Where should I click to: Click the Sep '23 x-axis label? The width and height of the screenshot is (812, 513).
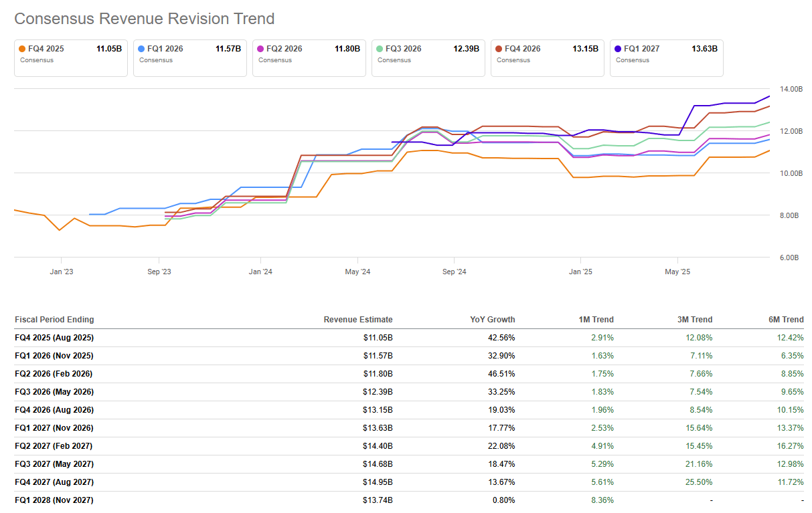pos(159,272)
